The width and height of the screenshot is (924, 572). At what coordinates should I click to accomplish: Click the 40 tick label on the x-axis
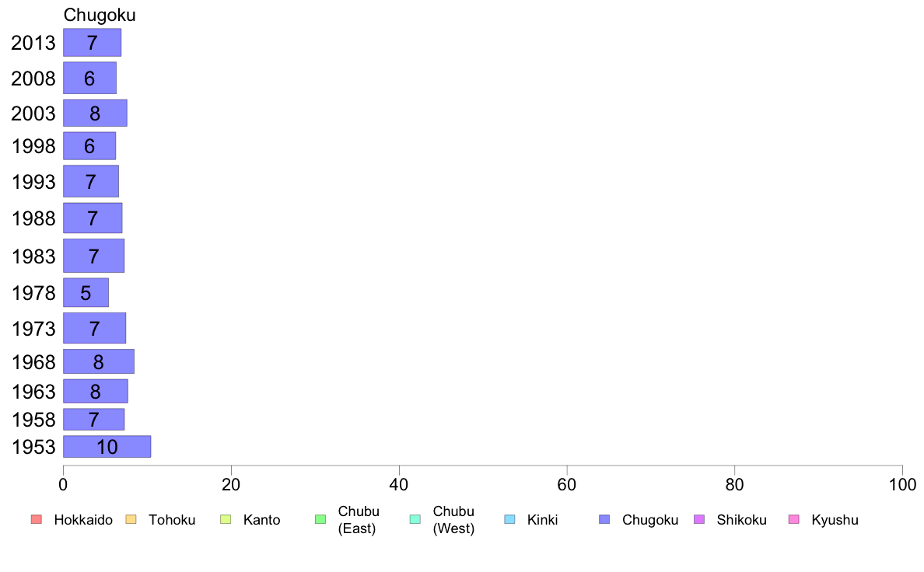coord(399,484)
